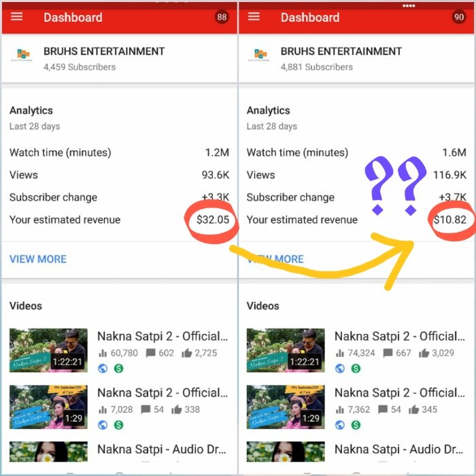
Task: Tap globe visibility icon under the 74,324-views video
Action: pyautogui.click(x=340, y=369)
